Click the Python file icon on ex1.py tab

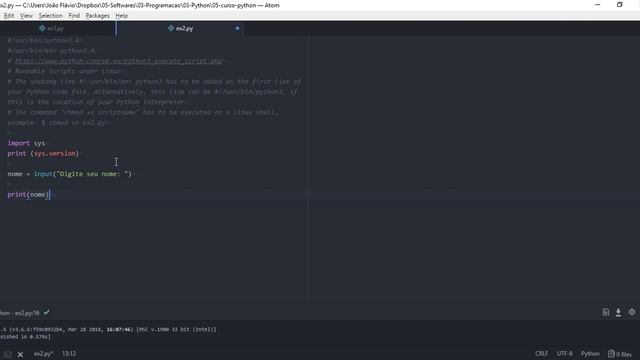[x=42, y=28]
